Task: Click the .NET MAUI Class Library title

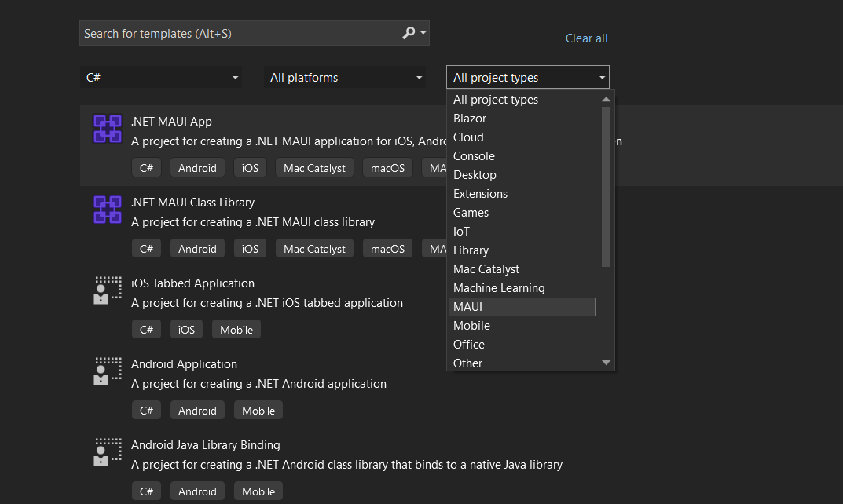Action: tap(193, 203)
